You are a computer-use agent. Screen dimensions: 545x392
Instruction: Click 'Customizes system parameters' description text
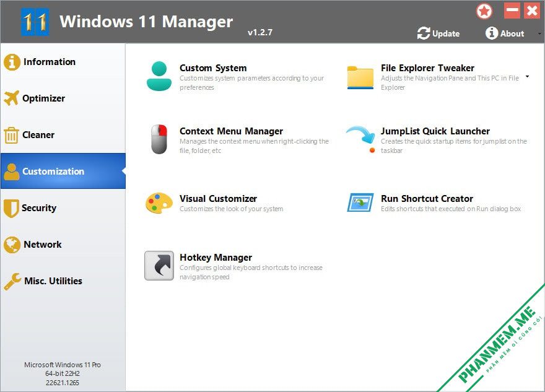coord(251,83)
